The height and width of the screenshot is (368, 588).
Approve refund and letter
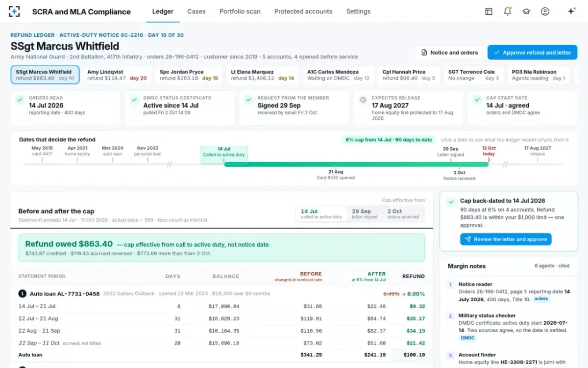tap(532, 53)
